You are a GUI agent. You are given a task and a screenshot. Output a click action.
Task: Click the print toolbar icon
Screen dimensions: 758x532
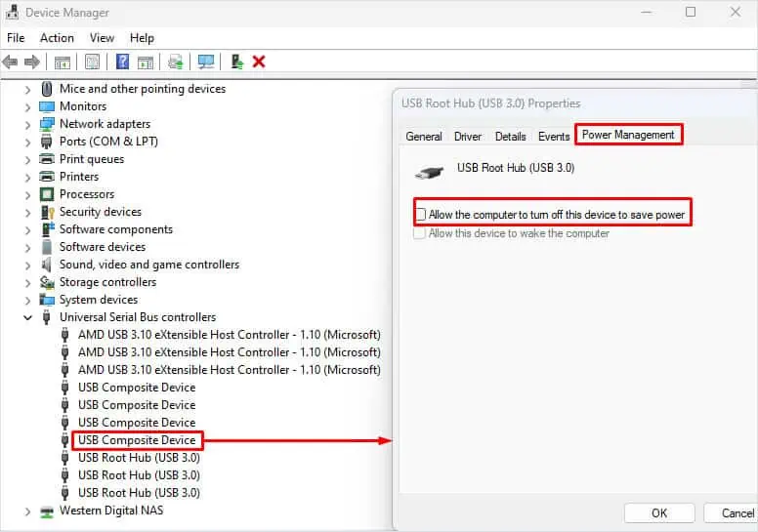coord(175,61)
